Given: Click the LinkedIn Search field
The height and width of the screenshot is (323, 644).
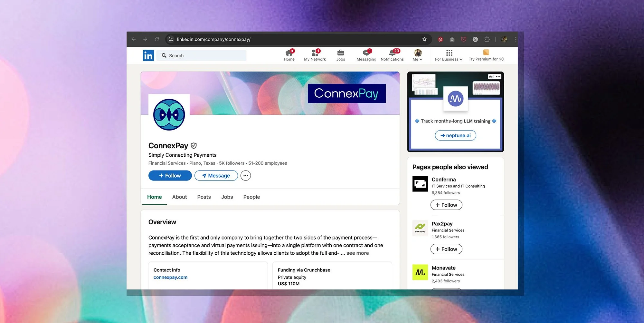Looking at the screenshot, I should pyautogui.click(x=202, y=55).
